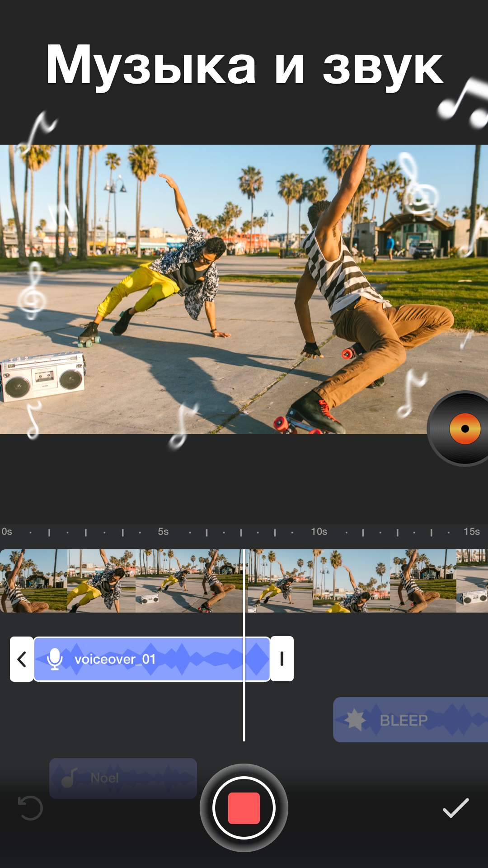Tap the microphone icon on voiceover clip
488x868 pixels.
55,659
